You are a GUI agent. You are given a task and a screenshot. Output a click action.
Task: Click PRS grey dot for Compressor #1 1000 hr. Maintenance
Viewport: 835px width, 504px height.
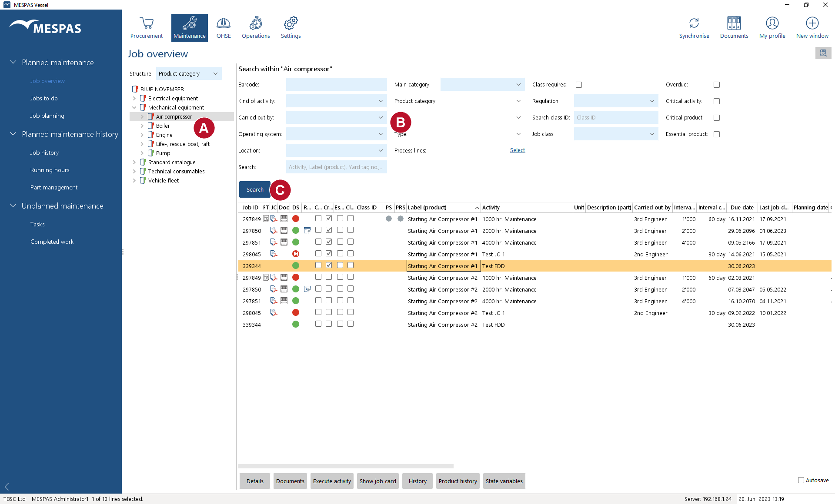click(401, 219)
